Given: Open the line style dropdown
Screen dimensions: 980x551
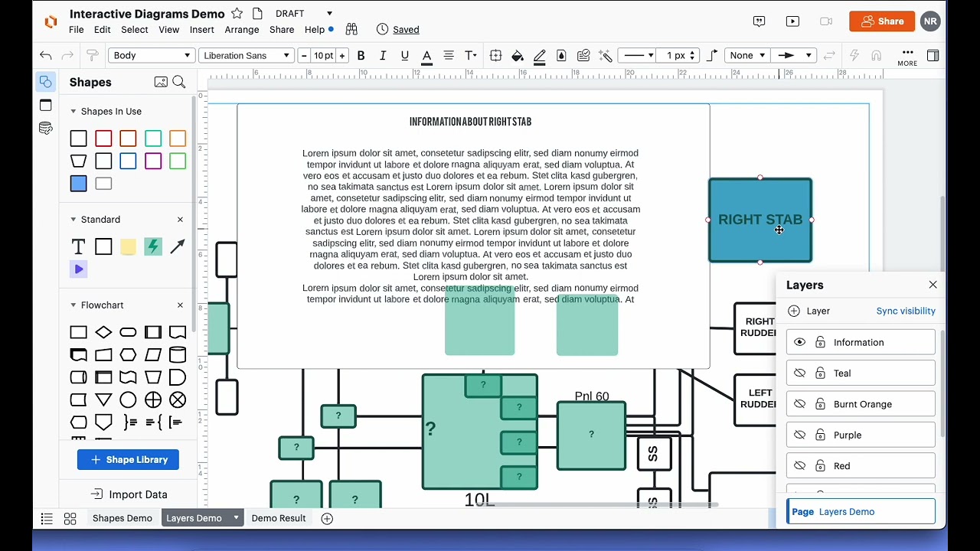Looking at the screenshot, I should point(639,55).
